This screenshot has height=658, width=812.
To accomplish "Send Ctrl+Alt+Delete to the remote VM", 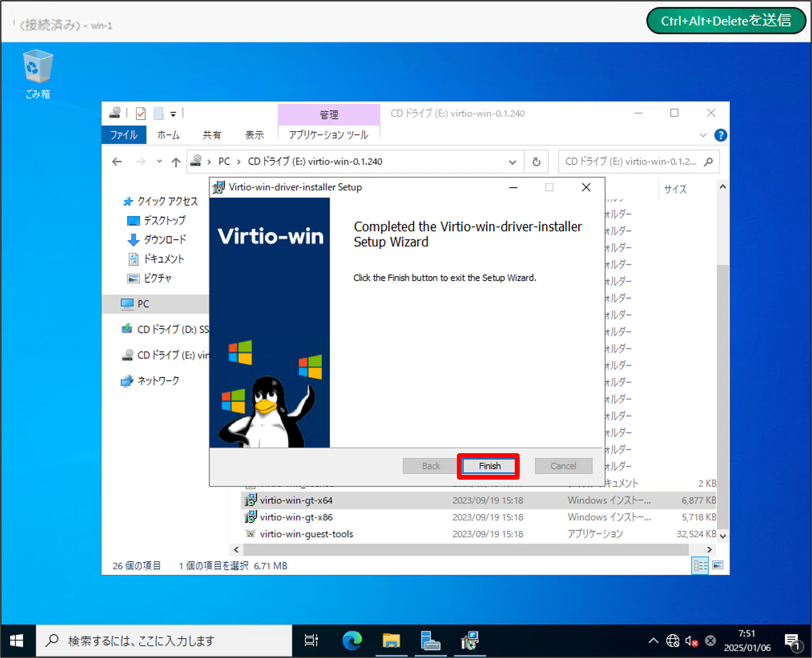I will 725,20.
